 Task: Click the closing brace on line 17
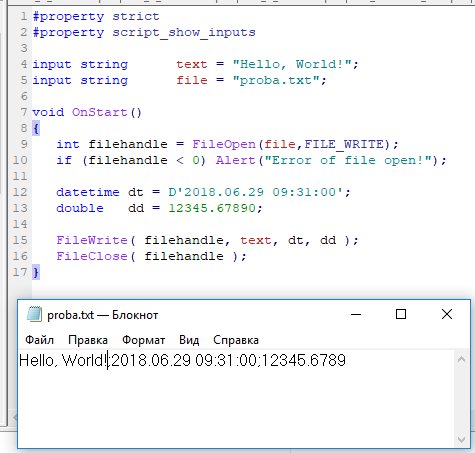tap(36, 272)
